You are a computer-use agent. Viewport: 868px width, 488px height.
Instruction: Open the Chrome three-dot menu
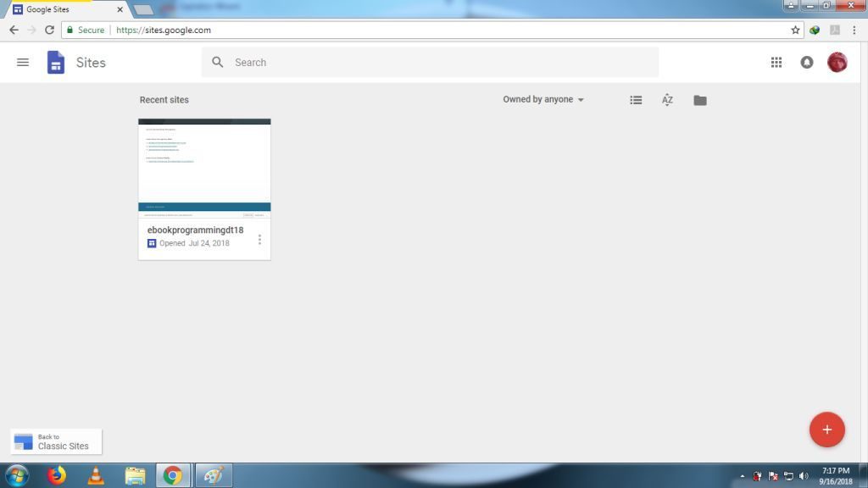[854, 30]
